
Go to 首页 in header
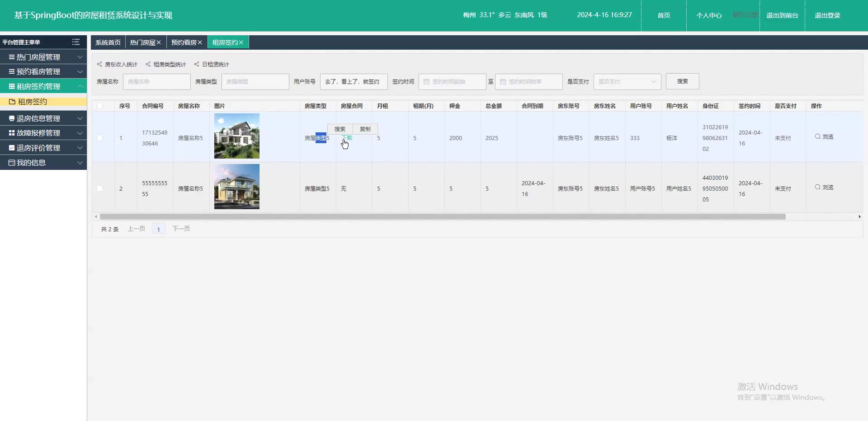664,15
